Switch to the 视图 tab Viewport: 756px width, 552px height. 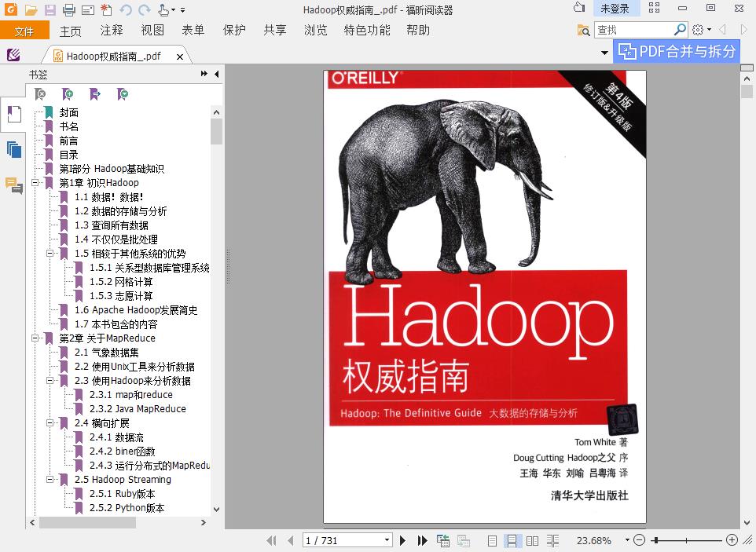[152, 31]
